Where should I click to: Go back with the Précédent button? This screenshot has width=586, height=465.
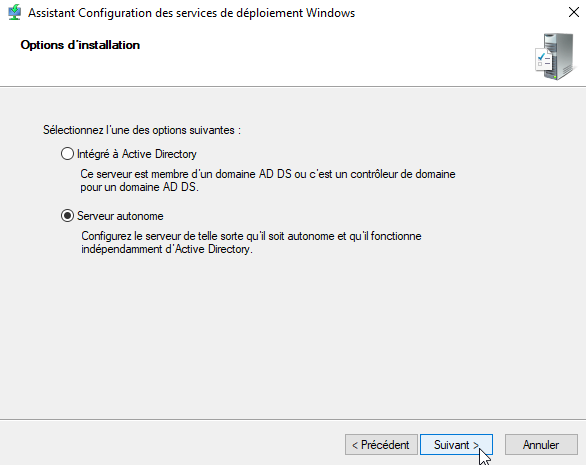click(x=381, y=445)
